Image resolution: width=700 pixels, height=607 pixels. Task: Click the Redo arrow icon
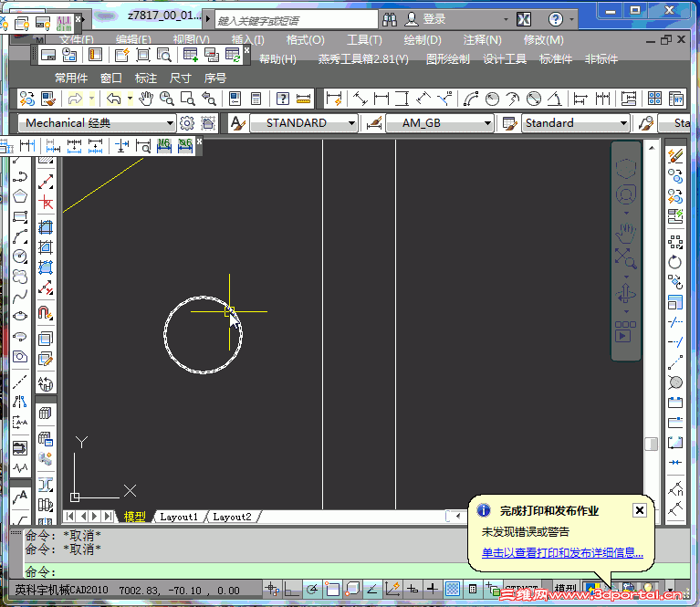tap(75, 99)
